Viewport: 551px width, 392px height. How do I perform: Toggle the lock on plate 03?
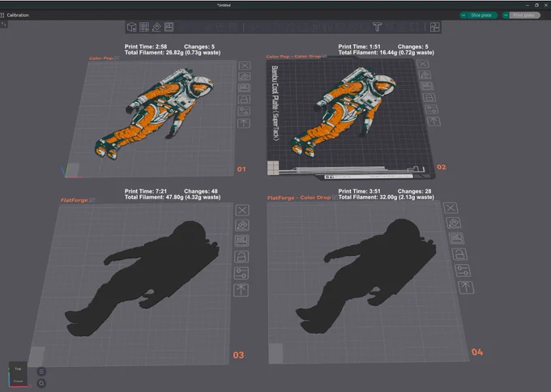point(241,257)
